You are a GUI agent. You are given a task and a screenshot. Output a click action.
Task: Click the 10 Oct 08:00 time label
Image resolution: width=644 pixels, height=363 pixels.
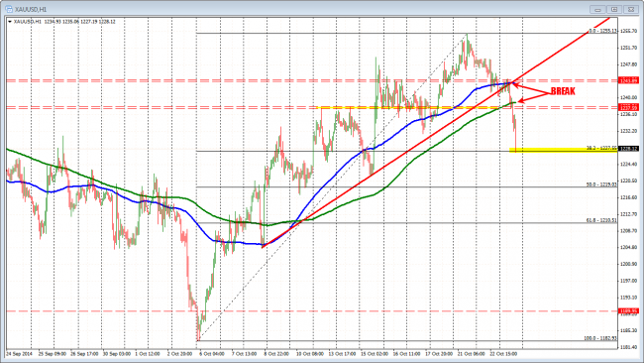point(310,353)
